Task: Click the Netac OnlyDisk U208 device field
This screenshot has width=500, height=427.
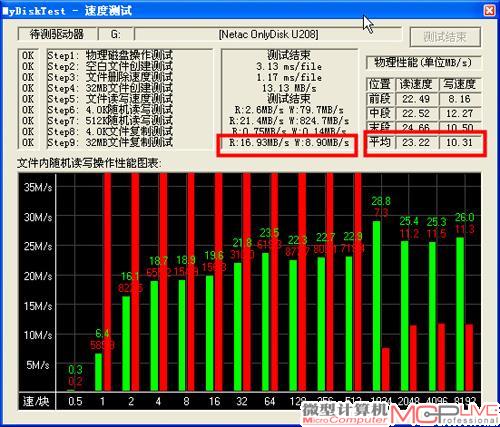Action: coord(268,34)
